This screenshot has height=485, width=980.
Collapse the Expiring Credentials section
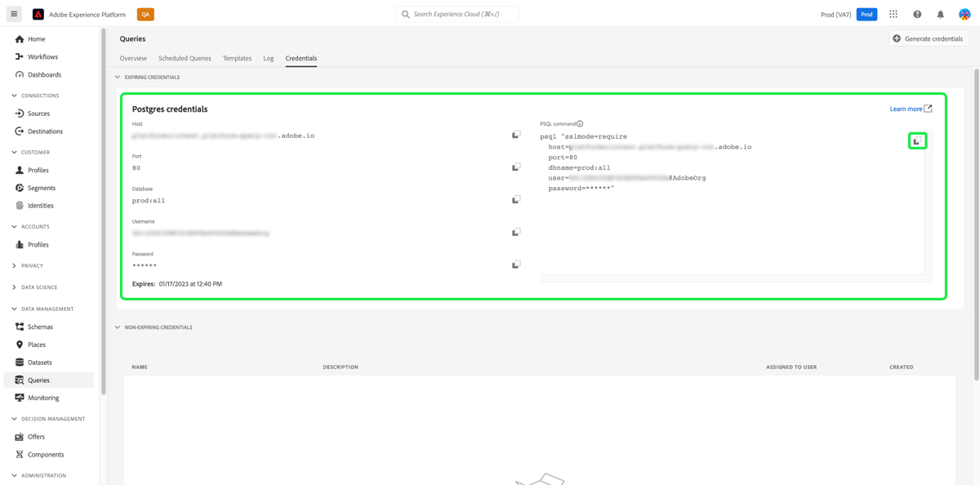coord(117,77)
